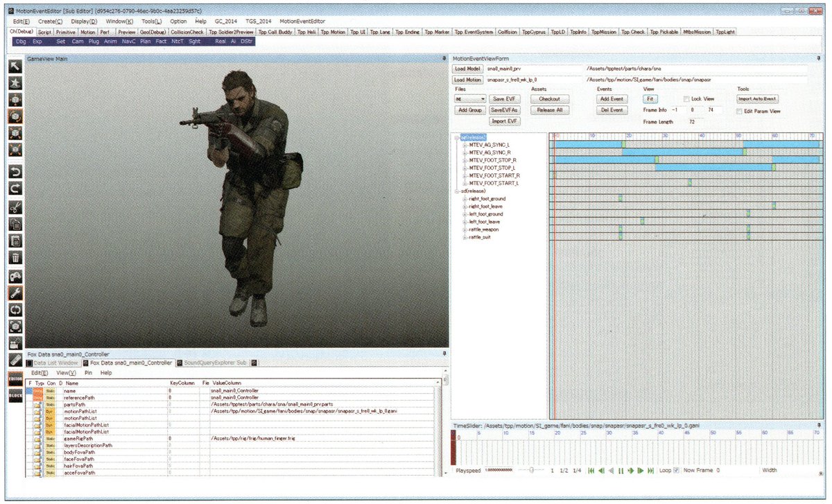Click the NavC item in debug toolbar
Screen dimensions: 832x504
tap(129, 42)
